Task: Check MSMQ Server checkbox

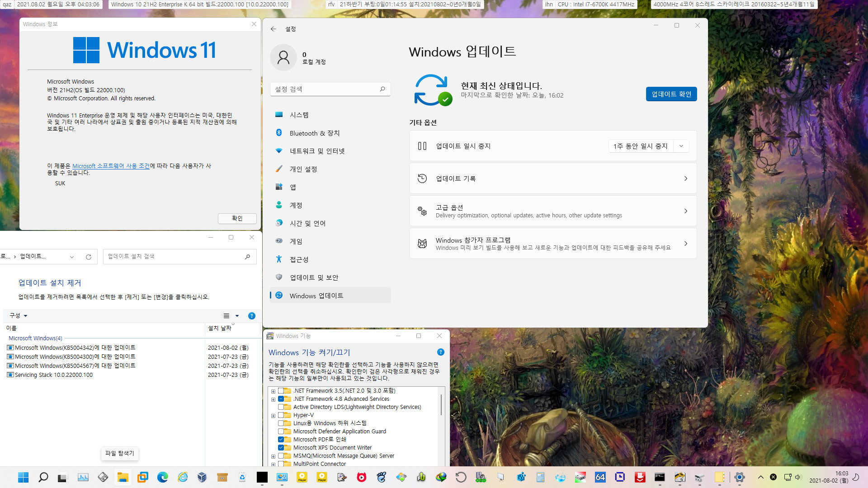Action: coord(281,456)
